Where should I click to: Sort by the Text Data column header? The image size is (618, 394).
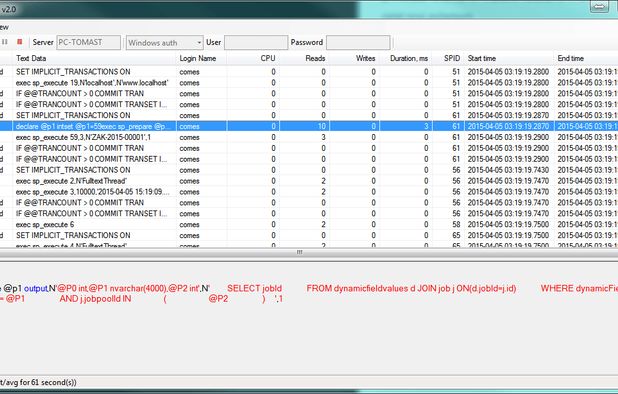(95, 58)
